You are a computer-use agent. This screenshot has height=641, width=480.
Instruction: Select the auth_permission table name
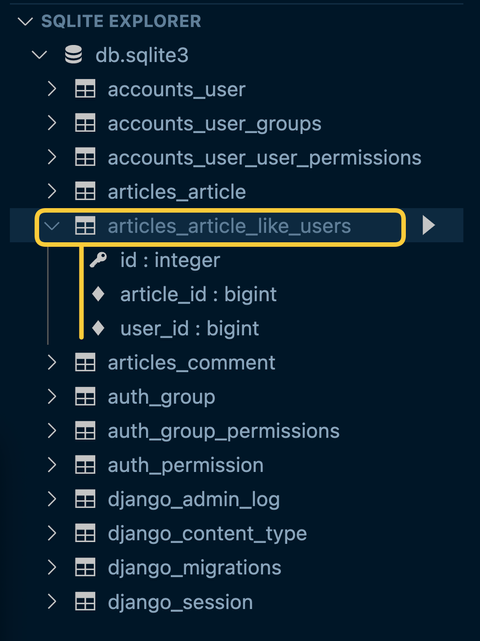pos(186,466)
